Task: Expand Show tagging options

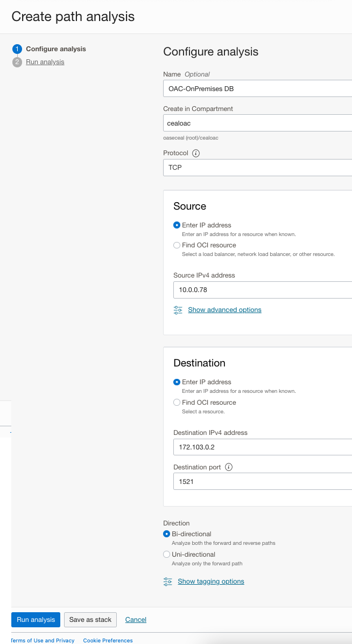Action: (x=211, y=581)
